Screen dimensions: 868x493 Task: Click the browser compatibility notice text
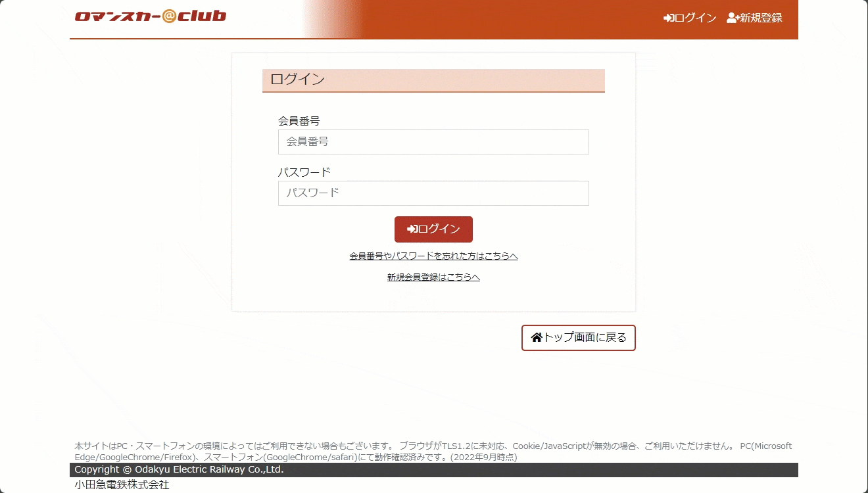coord(433,452)
